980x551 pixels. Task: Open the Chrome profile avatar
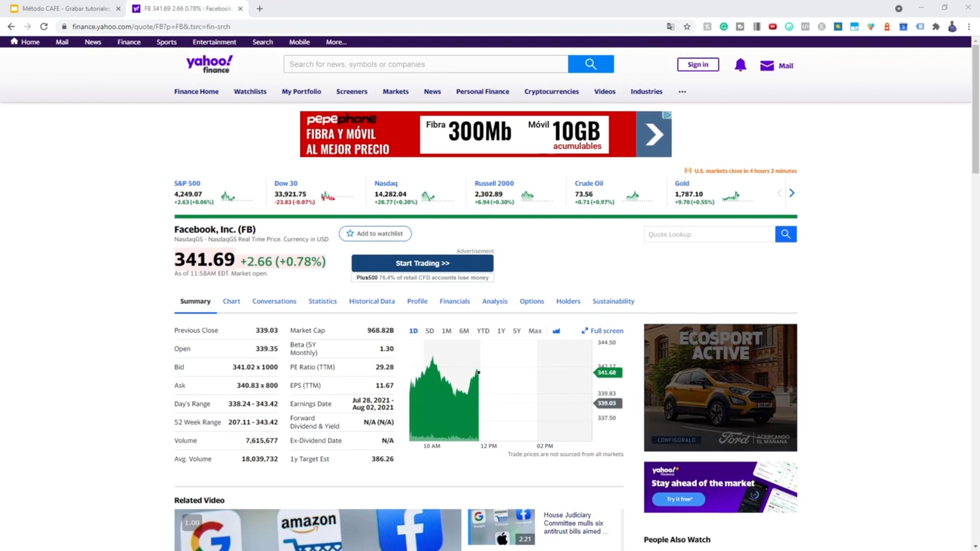952,27
